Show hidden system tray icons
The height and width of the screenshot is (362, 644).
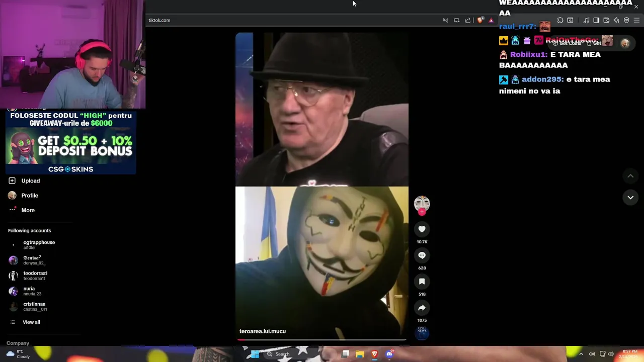(581, 354)
